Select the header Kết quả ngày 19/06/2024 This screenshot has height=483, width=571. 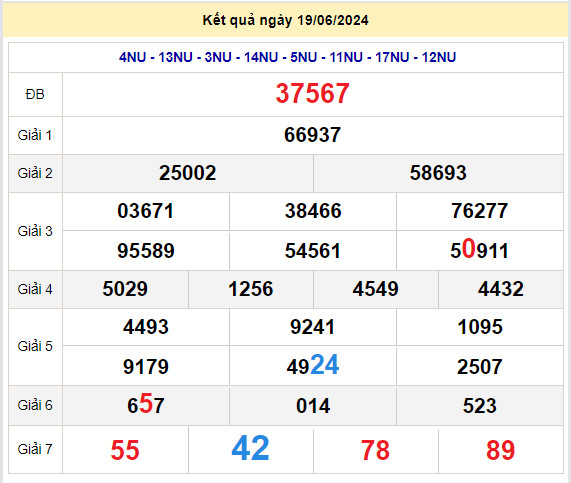pyautogui.click(x=286, y=20)
